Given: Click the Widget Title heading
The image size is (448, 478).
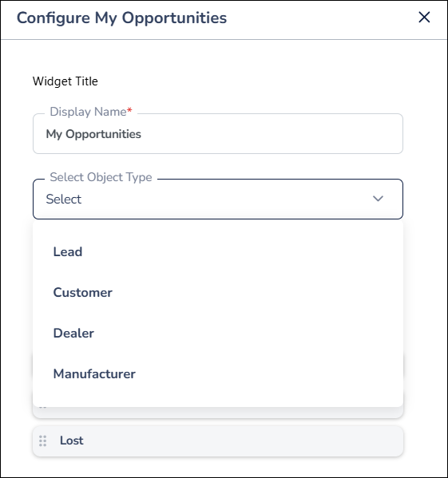Looking at the screenshot, I should (x=65, y=81).
